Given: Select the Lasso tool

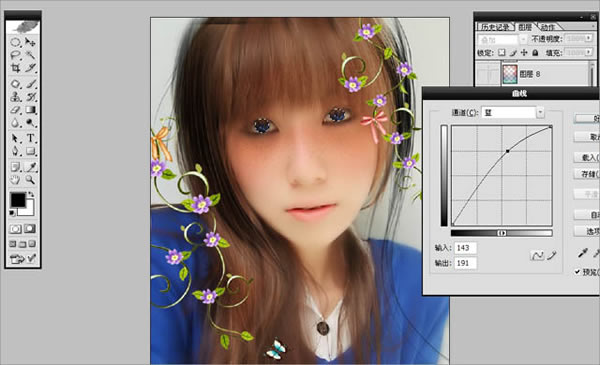Looking at the screenshot, I should tap(15, 55).
